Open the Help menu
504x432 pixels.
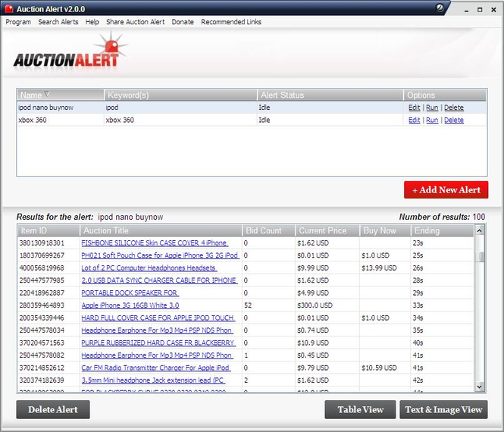pyautogui.click(x=92, y=22)
